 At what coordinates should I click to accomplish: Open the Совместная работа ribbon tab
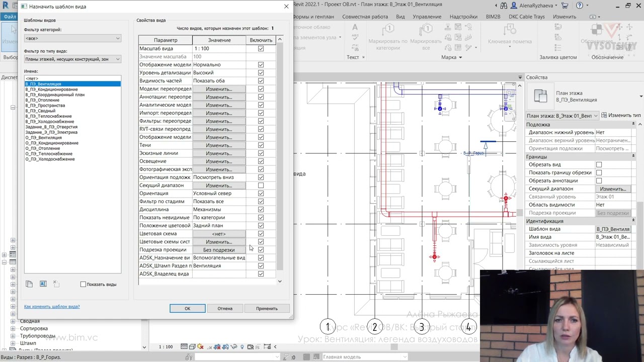tap(365, 17)
